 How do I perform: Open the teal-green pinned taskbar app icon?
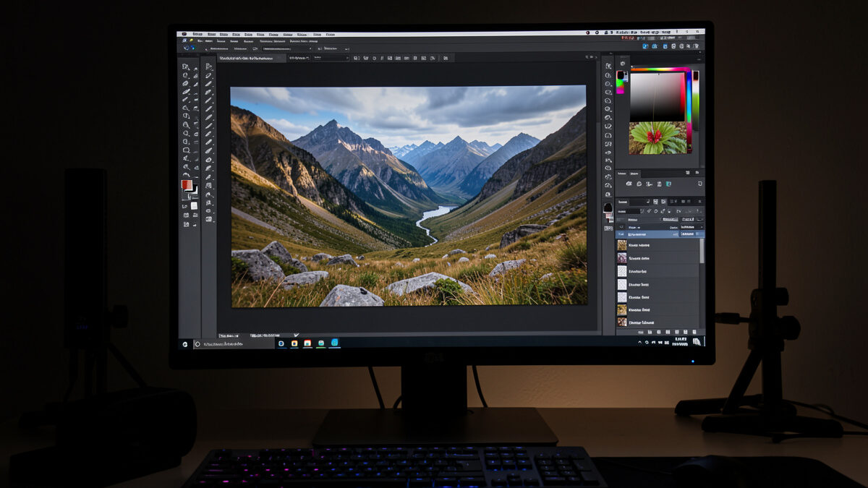point(321,343)
